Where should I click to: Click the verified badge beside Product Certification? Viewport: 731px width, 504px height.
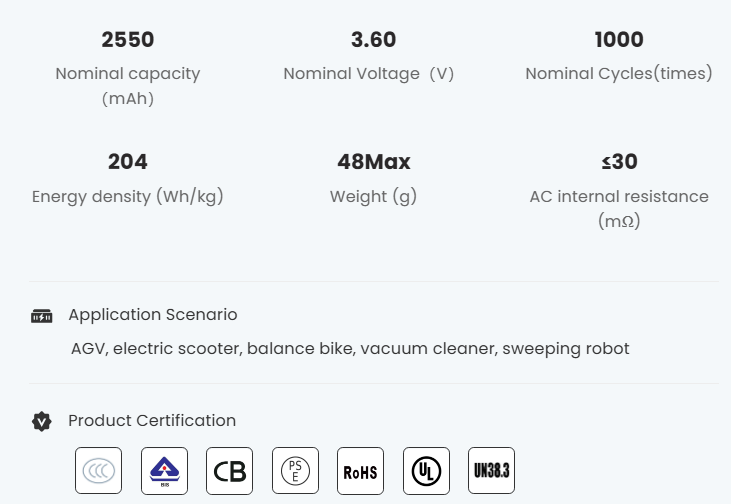pyautogui.click(x=41, y=421)
